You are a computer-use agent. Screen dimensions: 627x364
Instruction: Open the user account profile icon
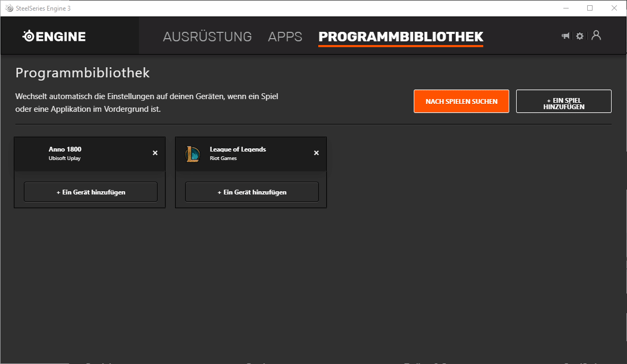[596, 35]
